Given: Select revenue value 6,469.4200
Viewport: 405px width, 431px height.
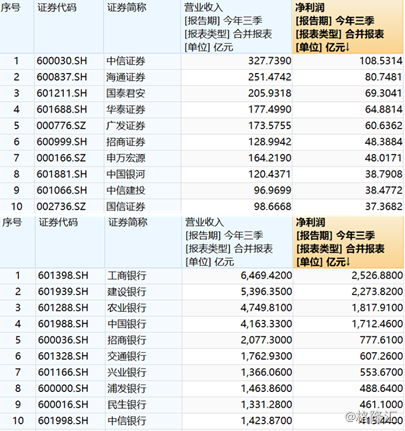Looking at the screenshot, I should [x=266, y=276].
